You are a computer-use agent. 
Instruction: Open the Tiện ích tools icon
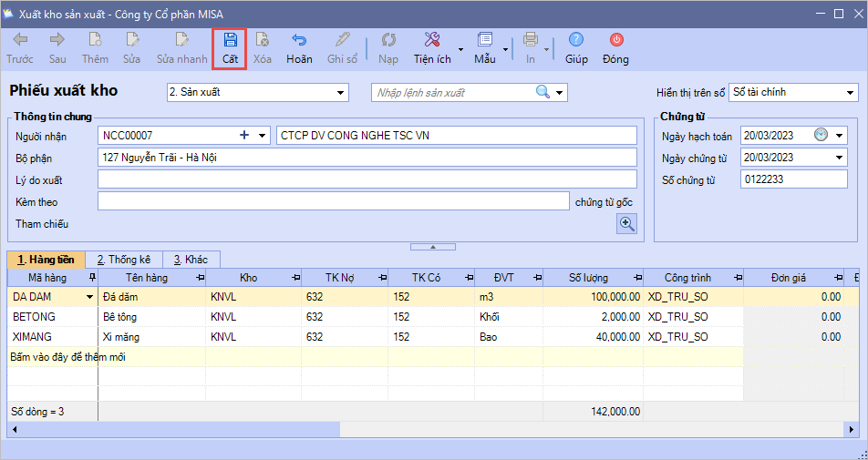pos(432,40)
